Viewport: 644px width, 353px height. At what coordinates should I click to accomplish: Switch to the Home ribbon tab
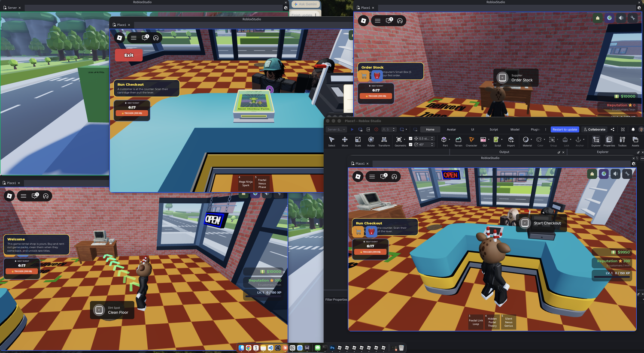pos(430,130)
